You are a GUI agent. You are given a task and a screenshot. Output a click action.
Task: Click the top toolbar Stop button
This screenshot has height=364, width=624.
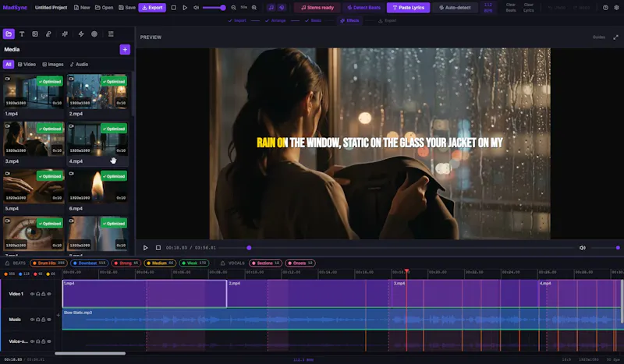tap(173, 8)
